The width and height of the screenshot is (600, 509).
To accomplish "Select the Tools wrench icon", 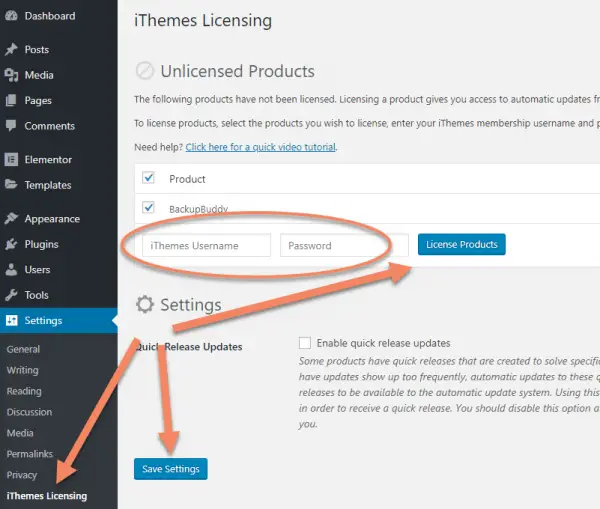I will click(x=11, y=295).
